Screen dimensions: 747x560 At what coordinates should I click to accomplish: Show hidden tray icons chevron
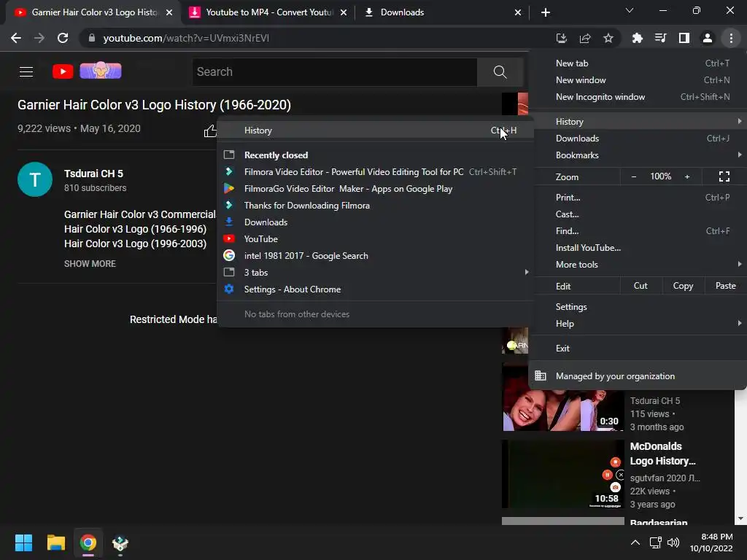(635, 542)
